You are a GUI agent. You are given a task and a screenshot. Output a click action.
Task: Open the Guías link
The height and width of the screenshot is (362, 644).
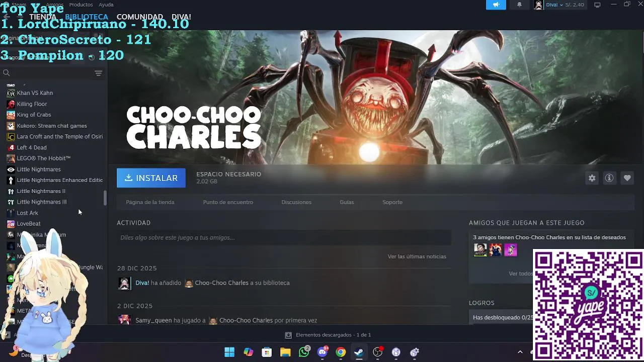click(347, 202)
